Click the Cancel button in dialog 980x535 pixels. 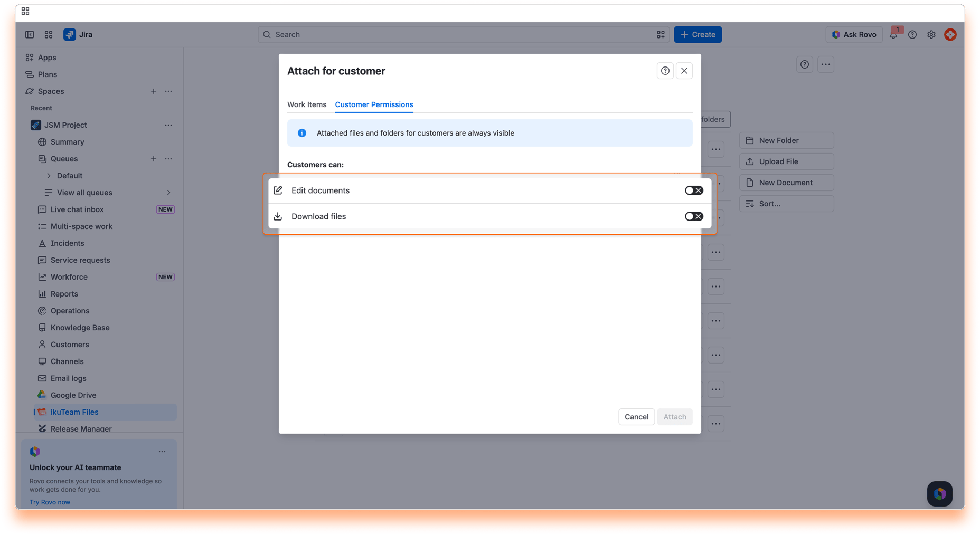[x=636, y=417]
